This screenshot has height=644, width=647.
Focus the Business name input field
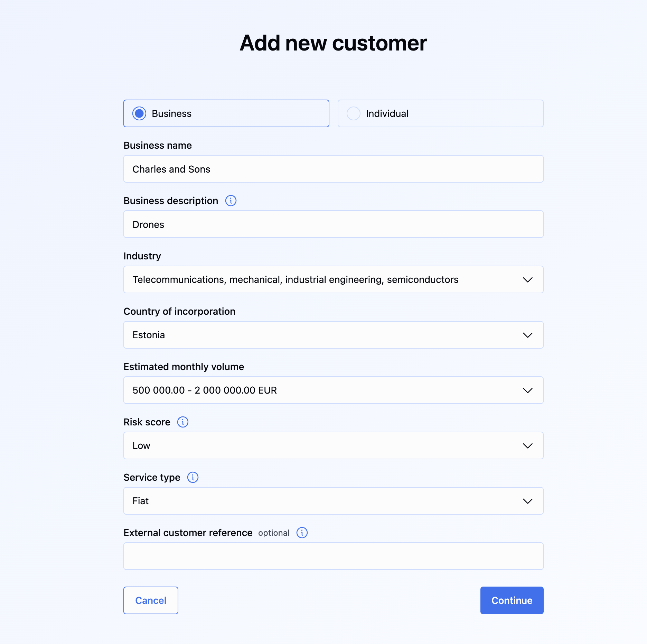[x=333, y=169]
